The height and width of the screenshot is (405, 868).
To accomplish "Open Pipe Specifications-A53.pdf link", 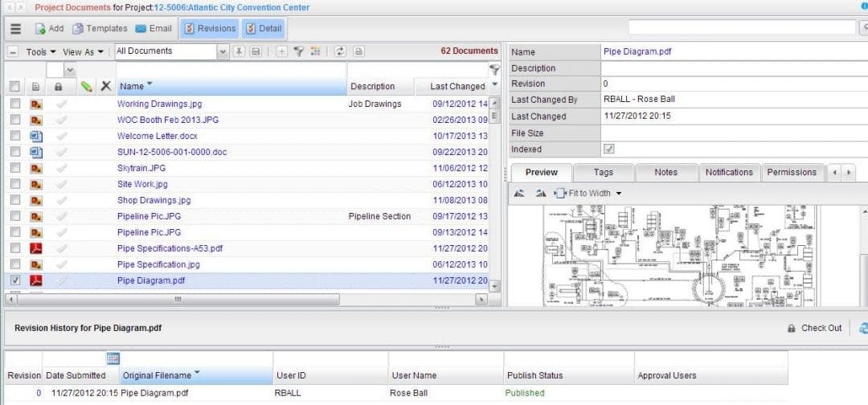I will tap(170, 247).
